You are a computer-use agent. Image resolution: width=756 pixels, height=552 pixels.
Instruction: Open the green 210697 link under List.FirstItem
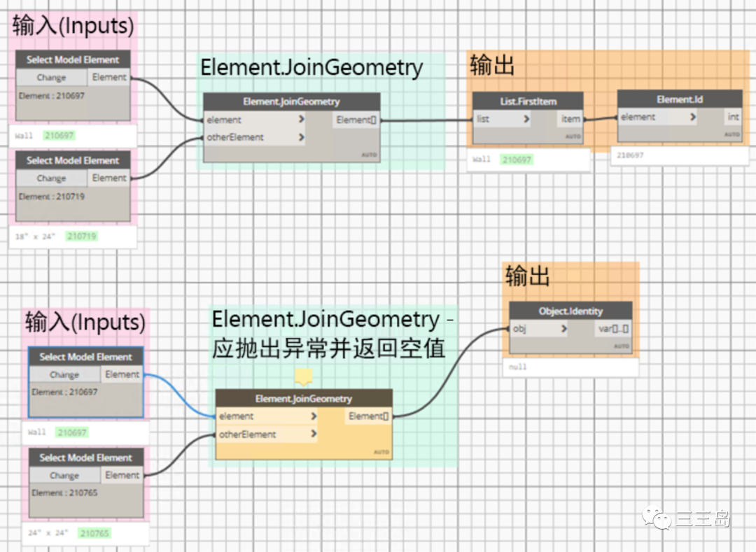click(x=517, y=160)
